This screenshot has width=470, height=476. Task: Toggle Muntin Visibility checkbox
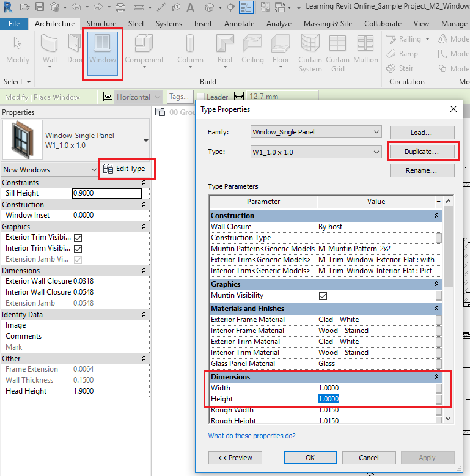pyautogui.click(x=323, y=296)
